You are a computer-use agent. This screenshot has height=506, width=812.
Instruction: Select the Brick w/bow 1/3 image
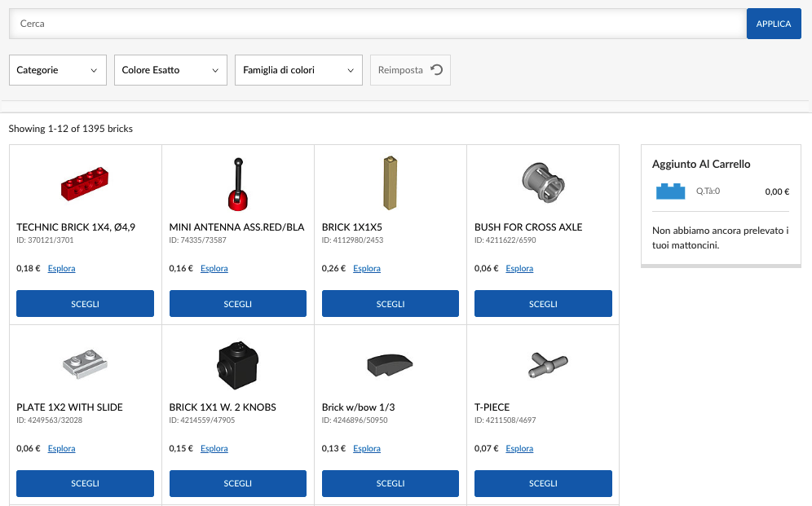(390, 365)
